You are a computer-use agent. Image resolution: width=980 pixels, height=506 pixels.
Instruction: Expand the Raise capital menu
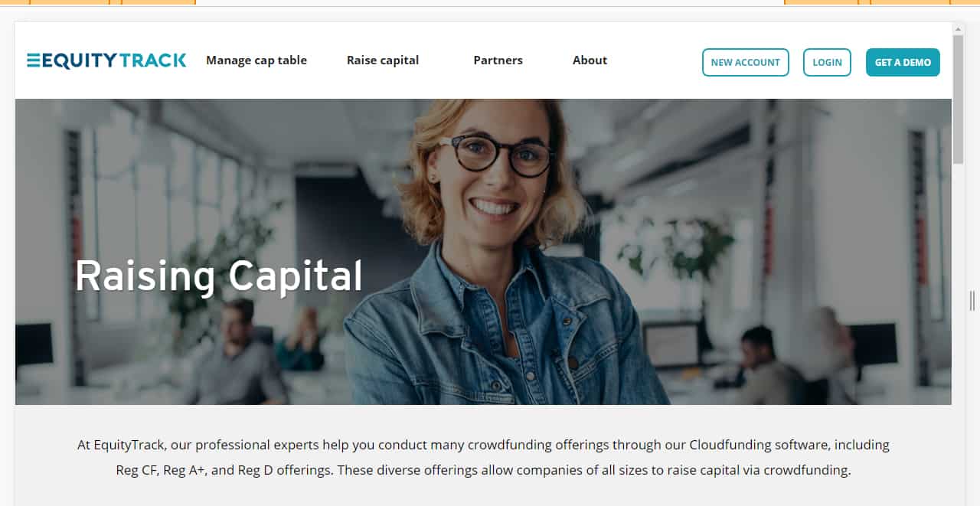(383, 60)
